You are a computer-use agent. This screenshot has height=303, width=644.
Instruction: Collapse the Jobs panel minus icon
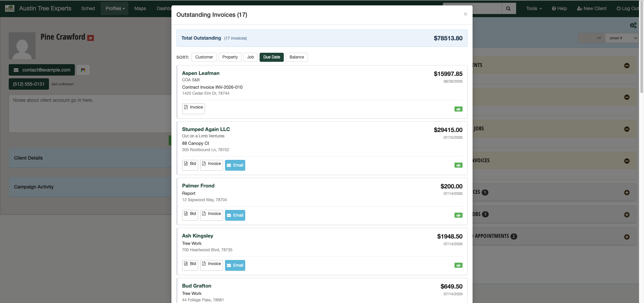point(627,129)
